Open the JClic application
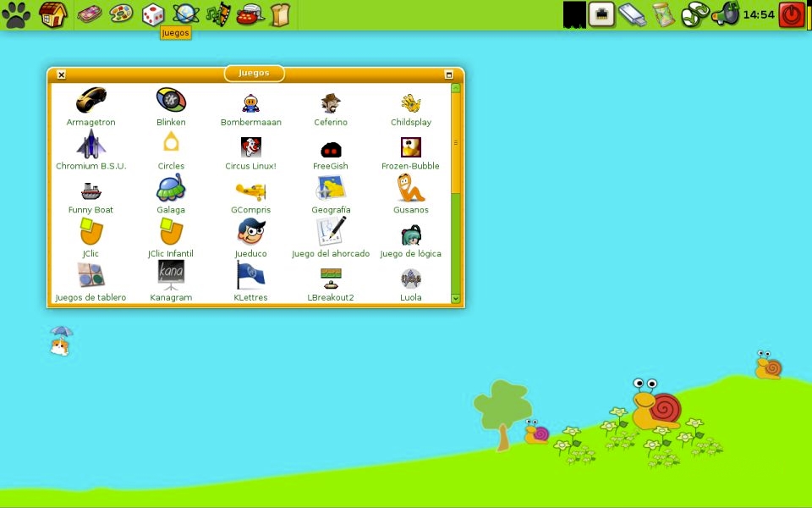The width and height of the screenshot is (812, 508). pyautogui.click(x=91, y=231)
